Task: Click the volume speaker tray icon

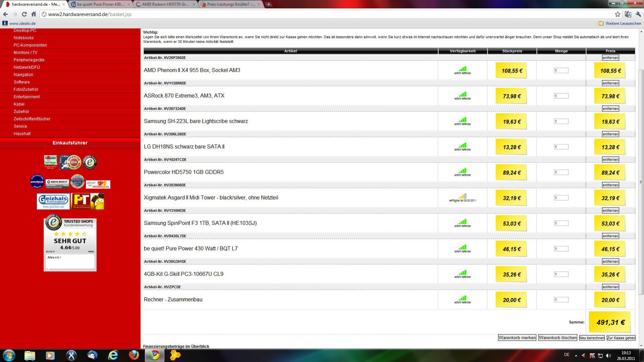Action: pyautogui.click(x=608, y=356)
